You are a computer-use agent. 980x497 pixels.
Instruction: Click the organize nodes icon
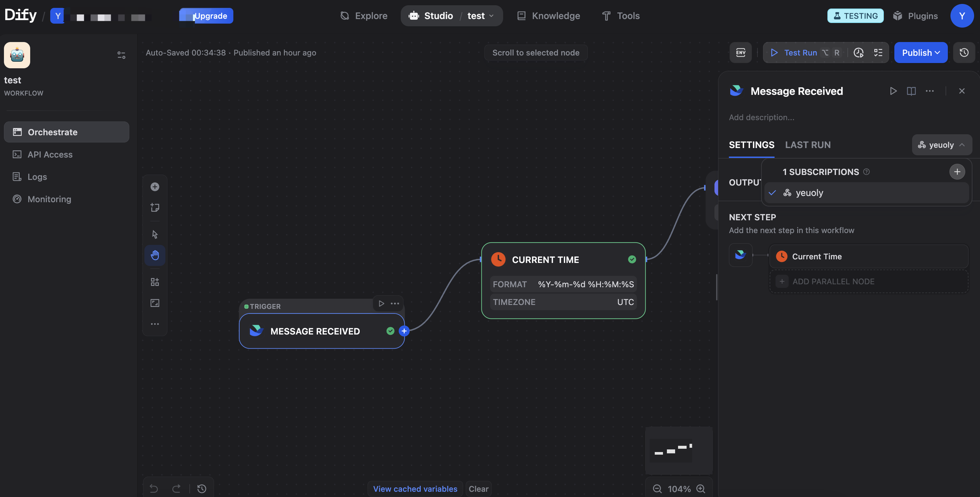(x=155, y=282)
